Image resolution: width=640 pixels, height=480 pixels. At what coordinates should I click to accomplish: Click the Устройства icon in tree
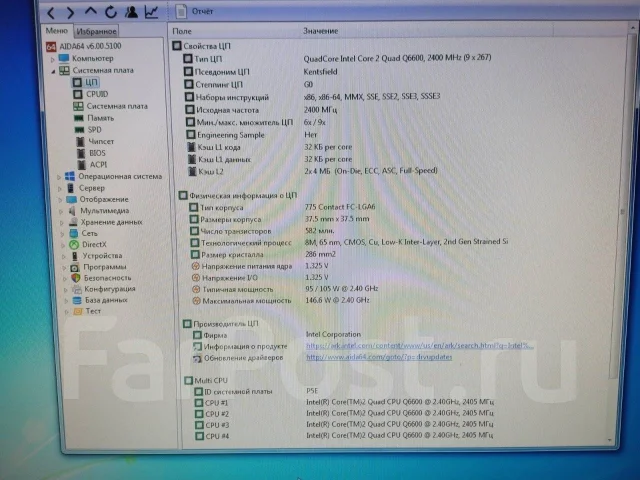75,256
